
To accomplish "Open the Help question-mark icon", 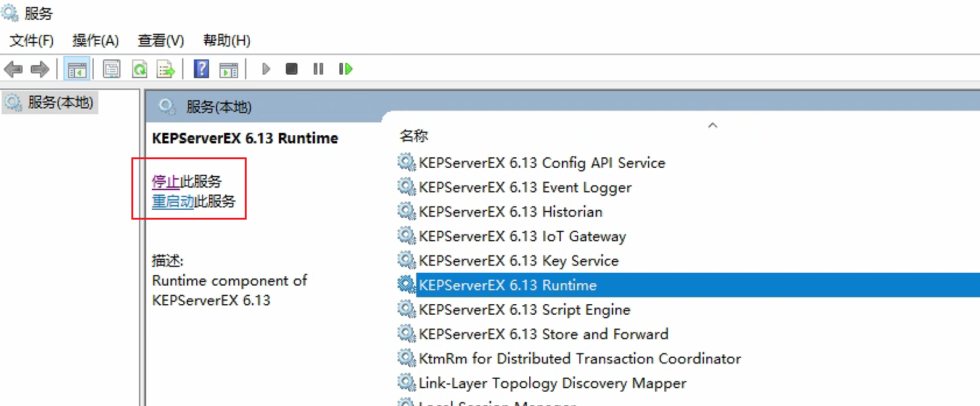I will pos(201,69).
